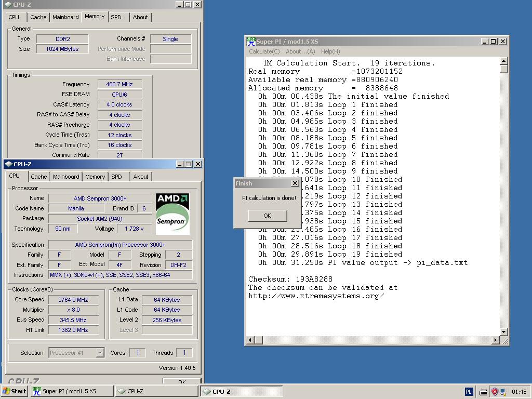This screenshot has width=532, height=399.
Task: Click Super PI vertical scrollbar up arrow
Action: (504, 61)
